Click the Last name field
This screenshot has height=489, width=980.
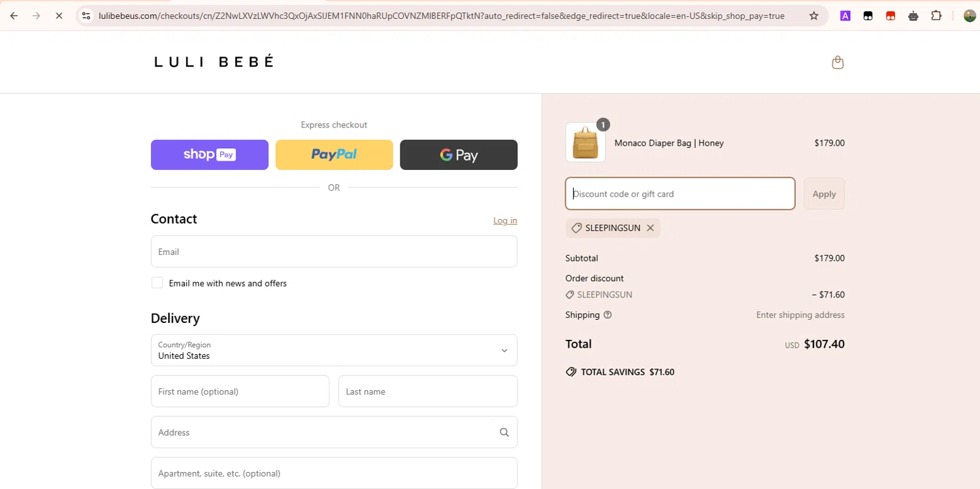pos(428,392)
